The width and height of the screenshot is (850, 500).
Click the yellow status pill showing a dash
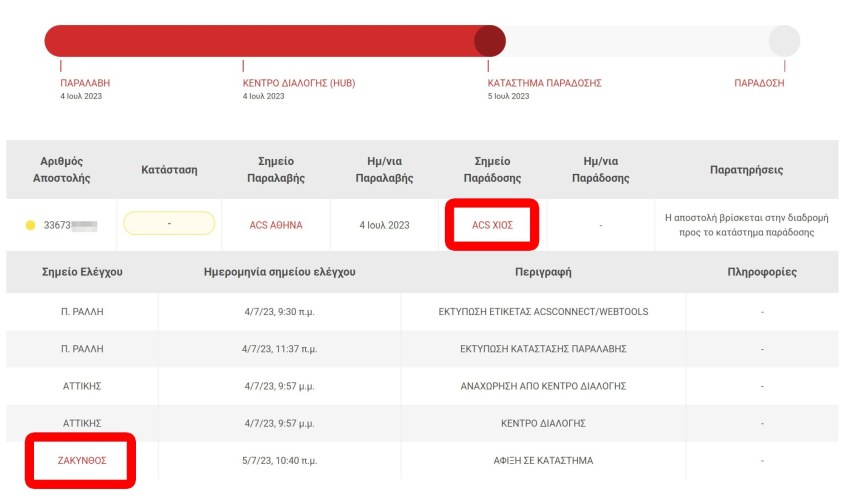169,223
